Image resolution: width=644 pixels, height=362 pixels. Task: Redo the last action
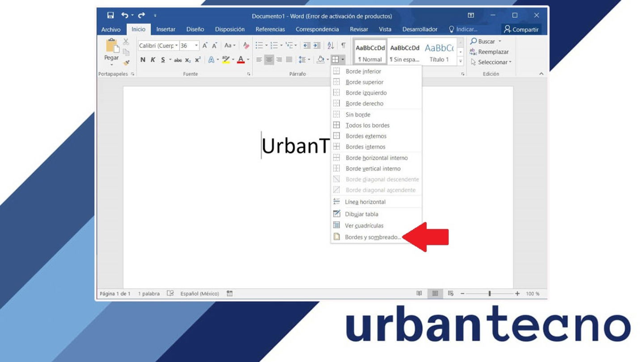click(x=141, y=16)
